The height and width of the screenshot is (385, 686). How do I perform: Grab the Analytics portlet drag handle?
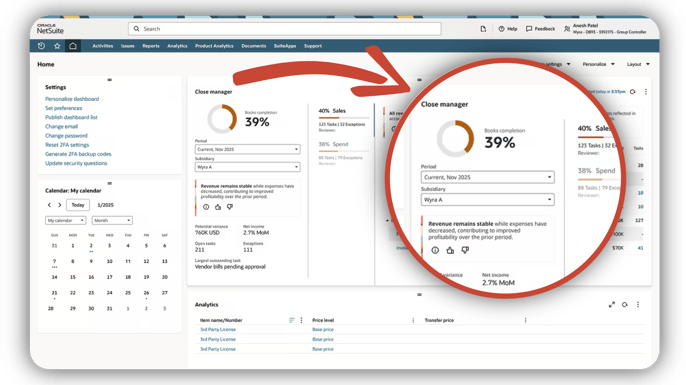tap(419, 294)
